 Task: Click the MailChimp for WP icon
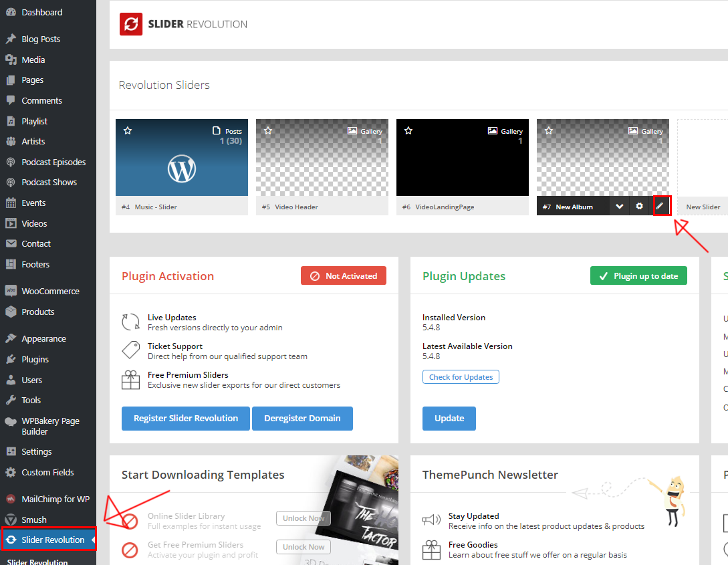tap(11, 499)
